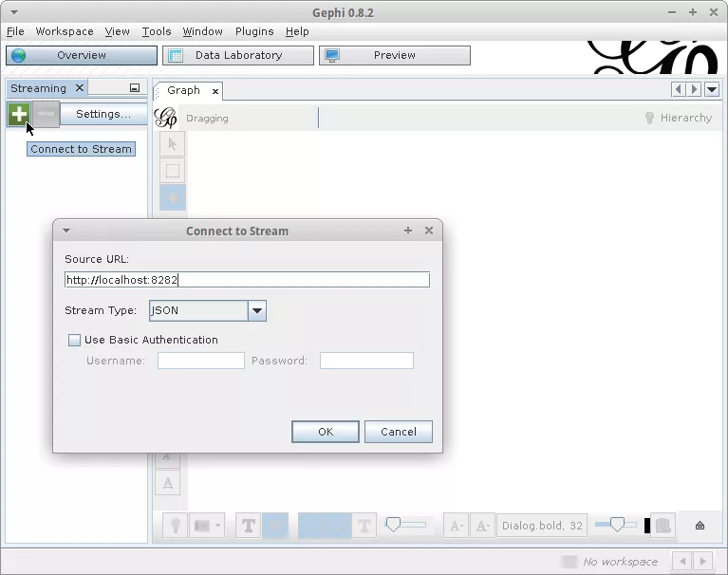Switch to the Data Laboratory tab
This screenshot has height=575, width=728.
[238, 55]
